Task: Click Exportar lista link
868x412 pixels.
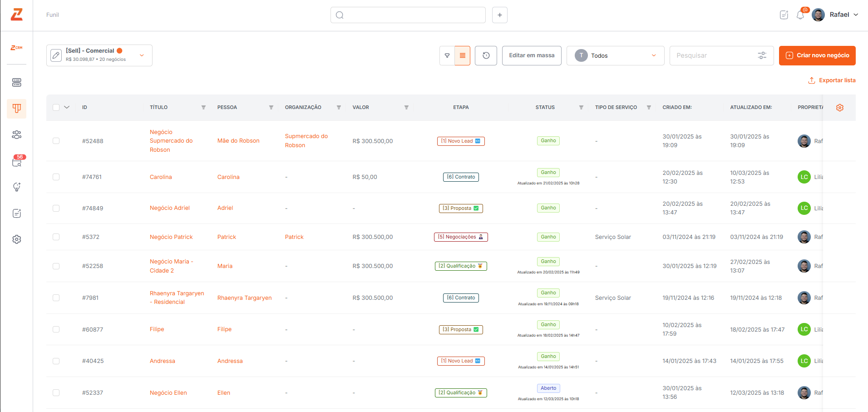Action: pos(837,80)
